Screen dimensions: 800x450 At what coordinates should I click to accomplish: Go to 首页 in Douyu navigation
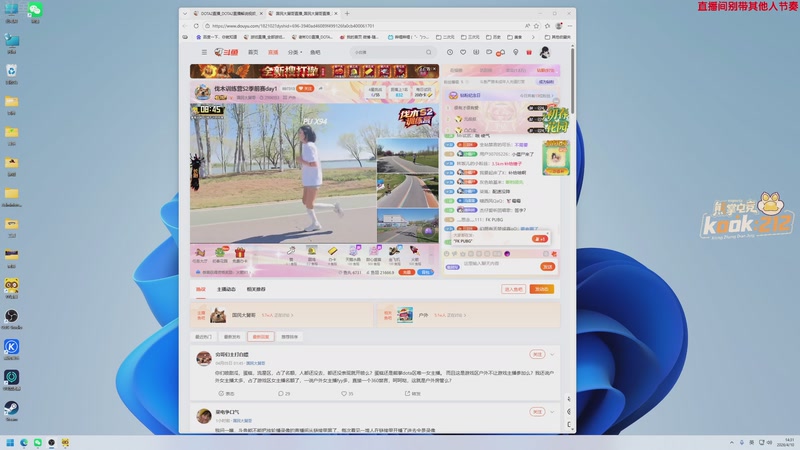pos(253,52)
